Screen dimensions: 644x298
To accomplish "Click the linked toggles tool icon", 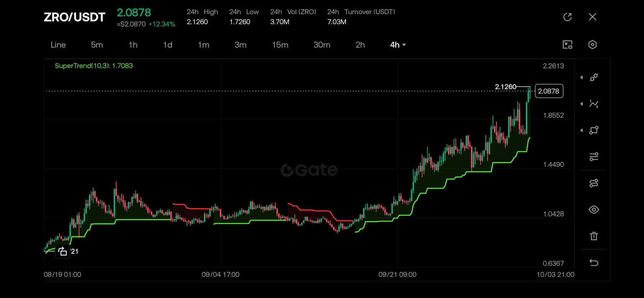I will tap(594, 183).
